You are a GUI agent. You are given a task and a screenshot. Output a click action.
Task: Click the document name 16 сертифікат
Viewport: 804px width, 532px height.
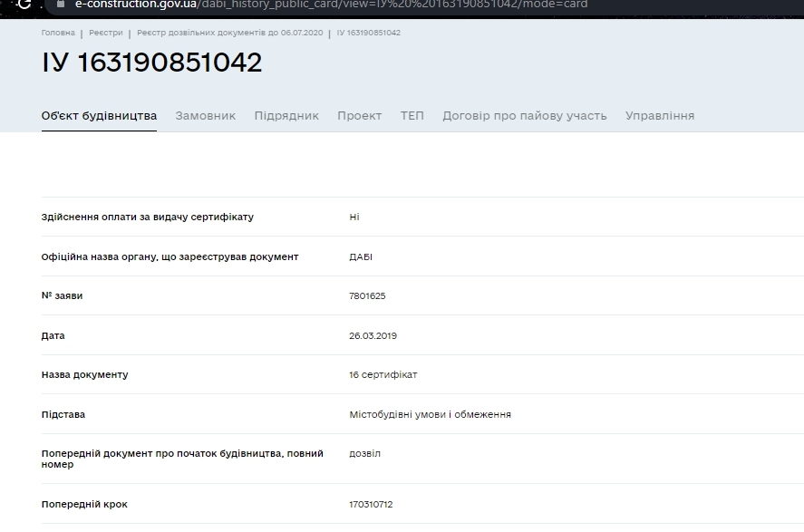coord(383,374)
